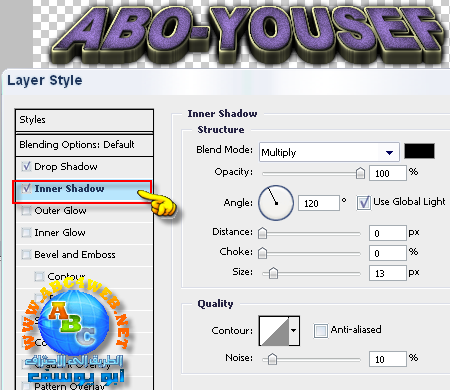Enable the Inner Glow effect checkbox

(x=26, y=232)
